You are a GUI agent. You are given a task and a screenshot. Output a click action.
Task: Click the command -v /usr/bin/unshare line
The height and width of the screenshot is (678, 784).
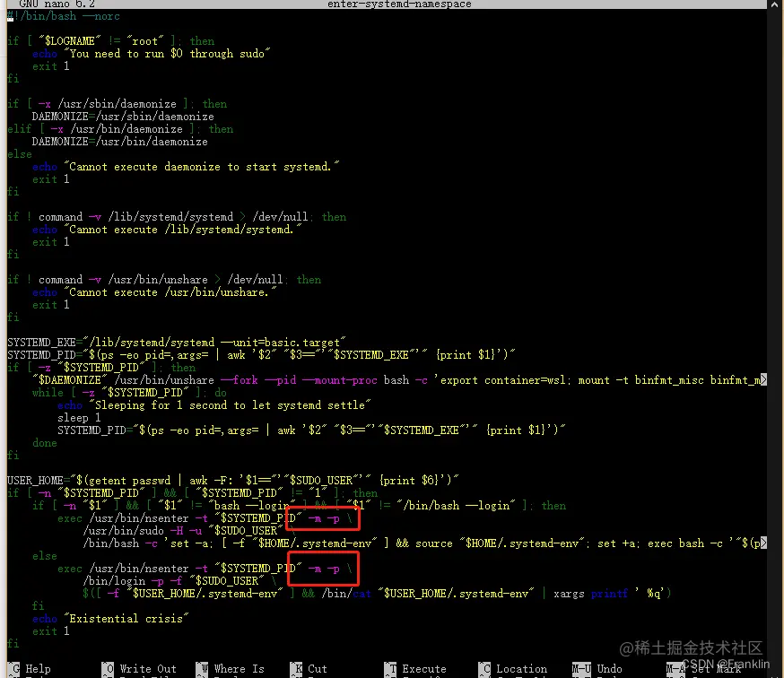(164, 280)
